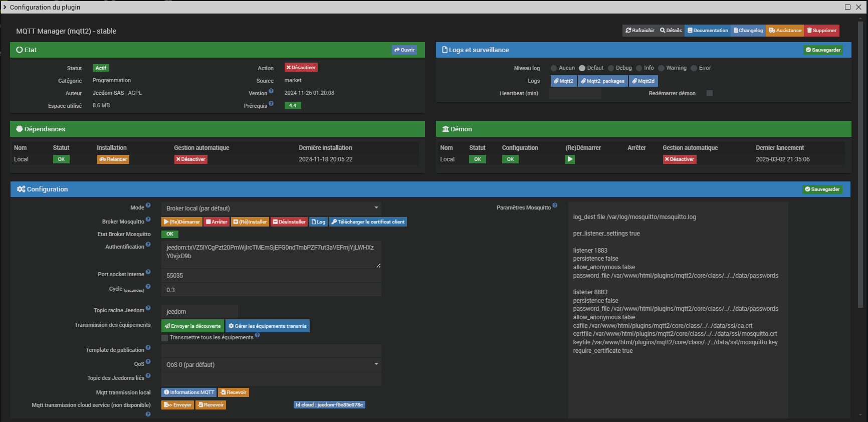Click help icon next to Topic racine Jeedom

coord(148,308)
